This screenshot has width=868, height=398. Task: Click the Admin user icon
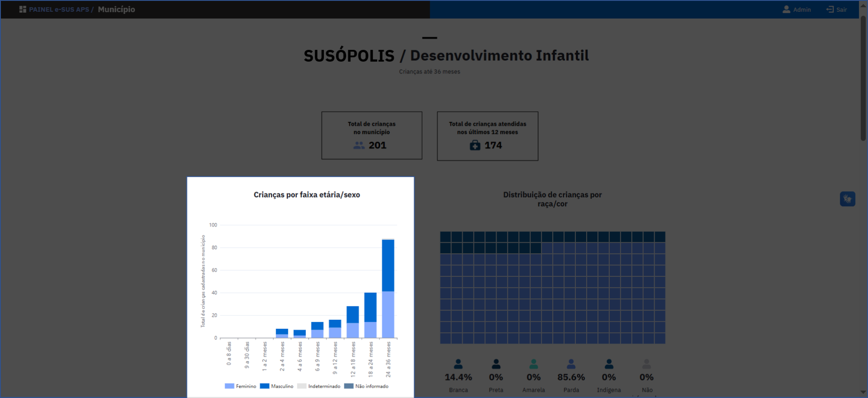[786, 10]
